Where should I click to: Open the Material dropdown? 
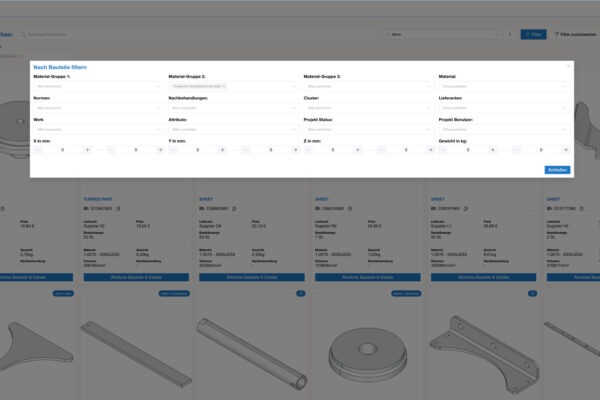503,87
